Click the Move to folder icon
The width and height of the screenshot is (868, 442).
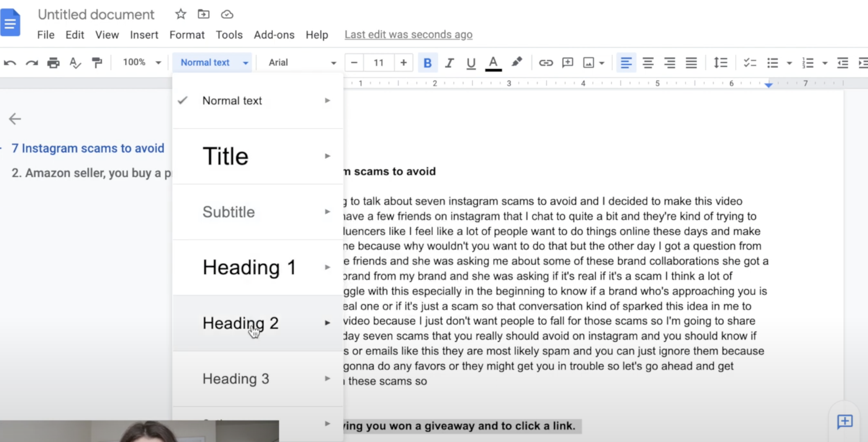(203, 14)
